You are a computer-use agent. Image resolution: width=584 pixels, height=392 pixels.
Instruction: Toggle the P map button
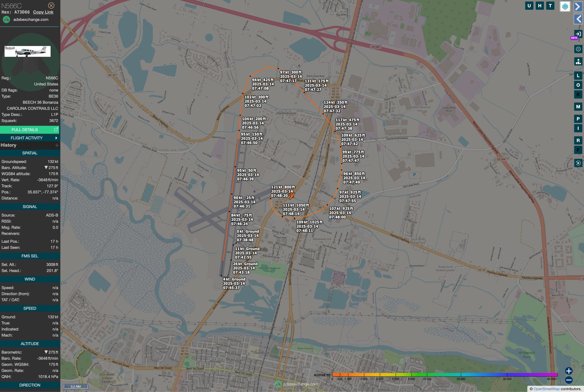coord(578,119)
